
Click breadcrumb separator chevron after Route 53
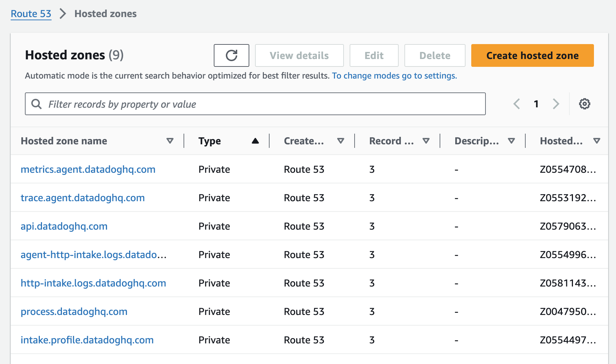coord(63,14)
